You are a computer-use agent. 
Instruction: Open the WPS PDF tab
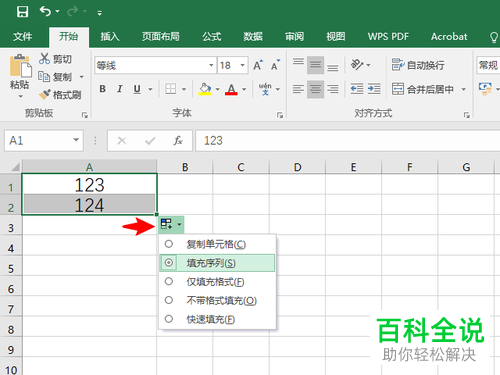point(388,36)
